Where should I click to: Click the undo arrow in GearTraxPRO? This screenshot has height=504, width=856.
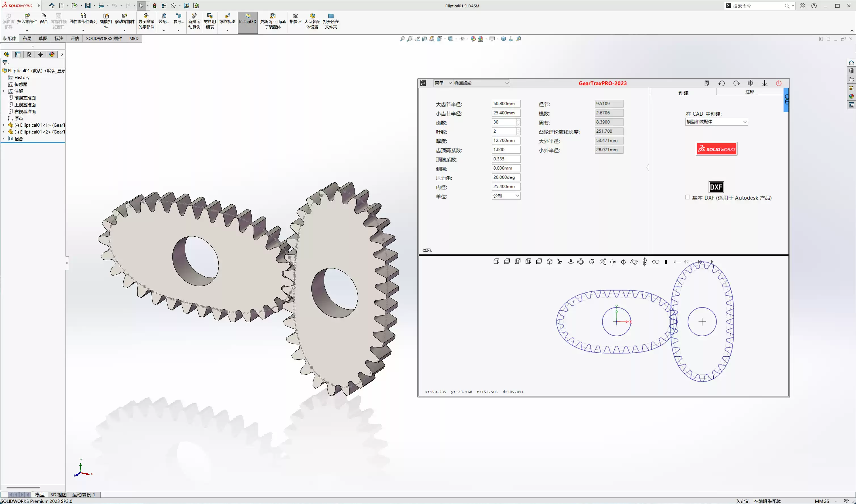(x=722, y=83)
